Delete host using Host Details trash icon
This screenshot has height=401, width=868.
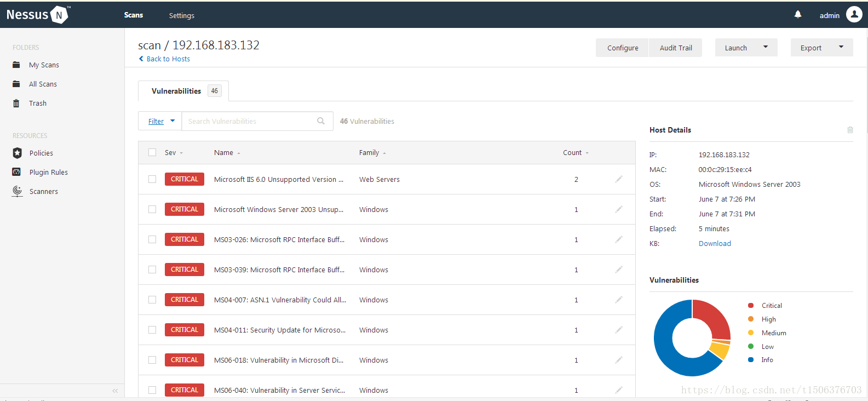[x=850, y=130]
